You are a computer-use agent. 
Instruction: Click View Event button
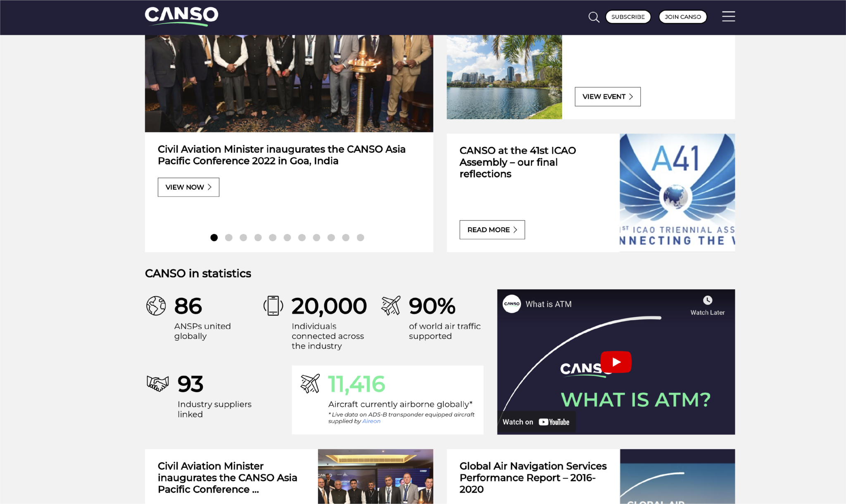coord(607,97)
